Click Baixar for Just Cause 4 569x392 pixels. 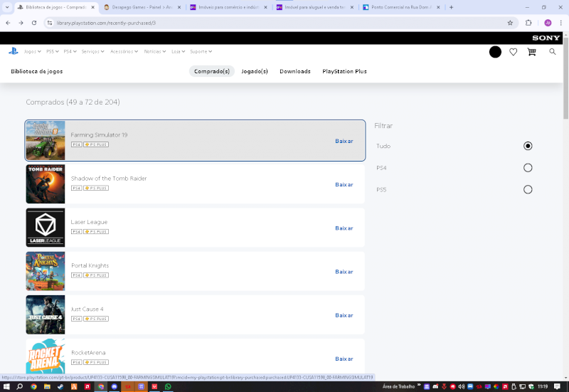(344, 315)
